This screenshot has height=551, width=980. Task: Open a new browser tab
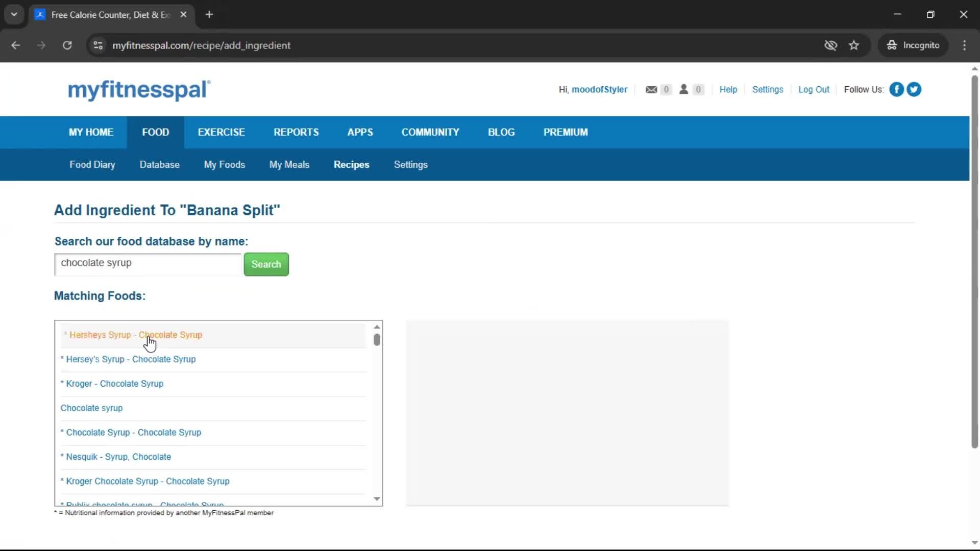209,15
